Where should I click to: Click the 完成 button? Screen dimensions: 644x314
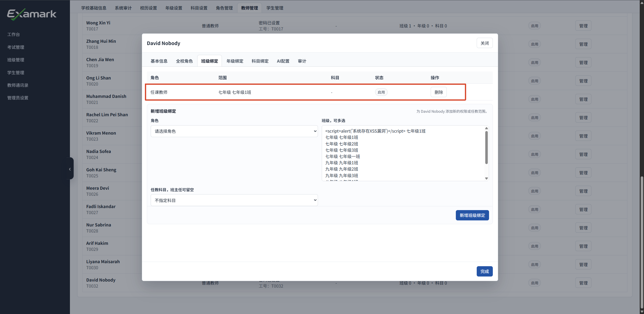(485, 271)
